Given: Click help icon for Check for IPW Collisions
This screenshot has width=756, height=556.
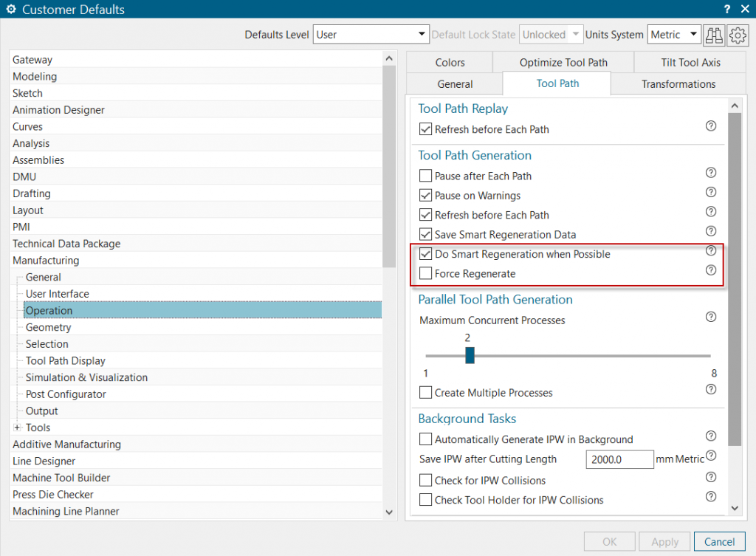Looking at the screenshot, I should coord(711,477).
